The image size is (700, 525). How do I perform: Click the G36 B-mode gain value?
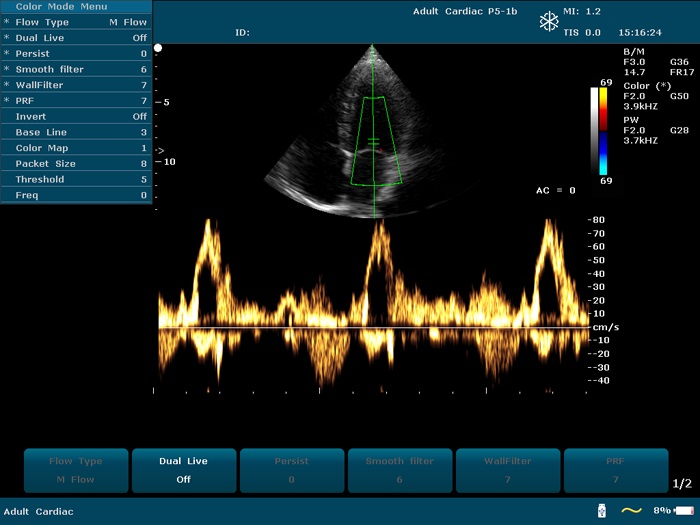(679, 62)
